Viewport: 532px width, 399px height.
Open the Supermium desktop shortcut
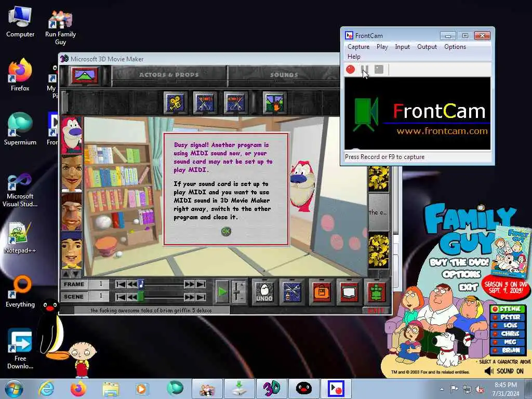(x=20, y=129)
